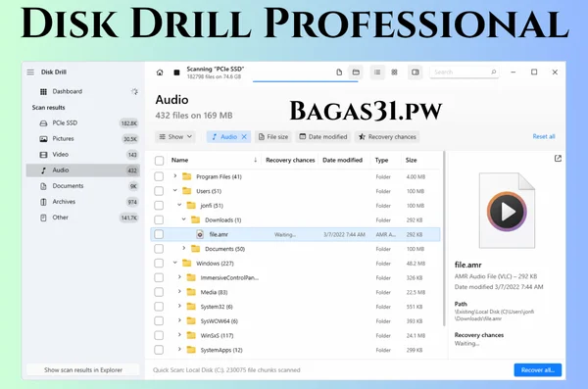Open preview in external window icon
588x389 pixels.
558,159
